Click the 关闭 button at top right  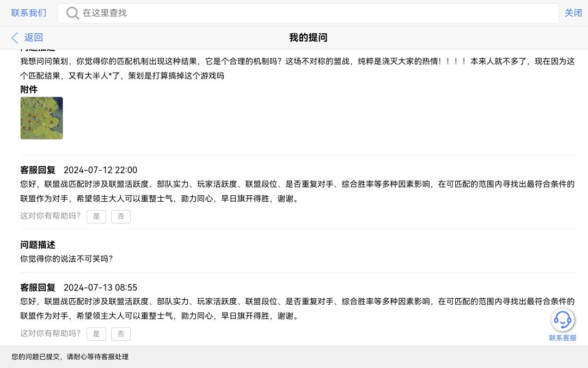click(x=573, y=13)
